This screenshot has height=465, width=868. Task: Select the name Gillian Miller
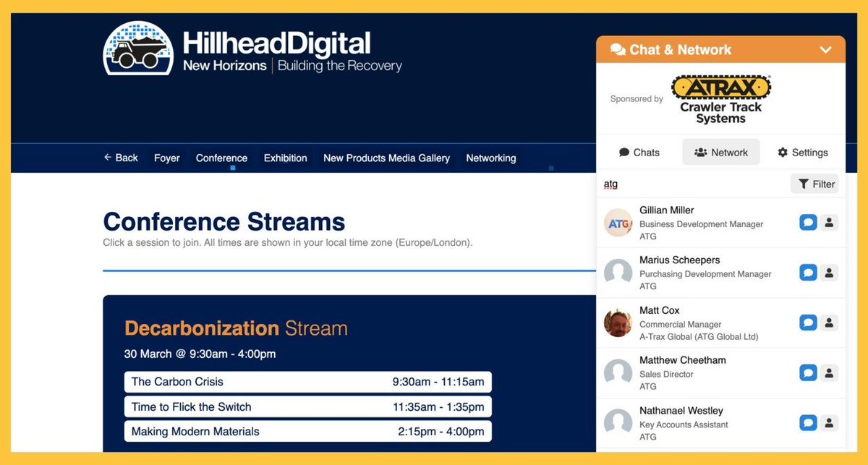click(x=667, y=210)
